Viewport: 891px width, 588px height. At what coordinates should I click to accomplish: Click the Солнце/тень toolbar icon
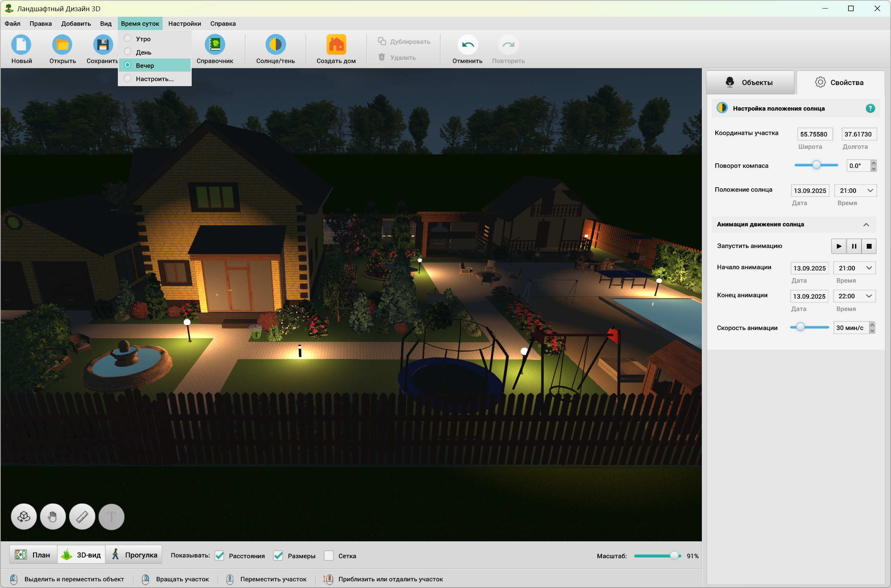275,45
